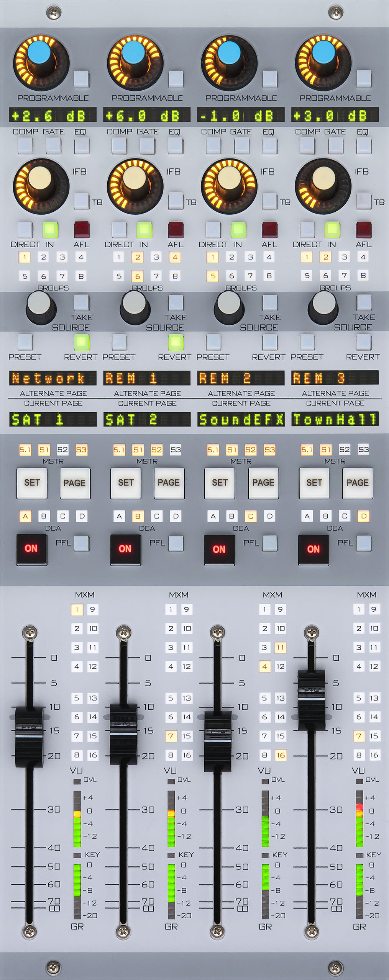Click the IFB knob on the first channel
Image resolution: width=389 pixels, height=980 pixels.
tap(40, 178)
